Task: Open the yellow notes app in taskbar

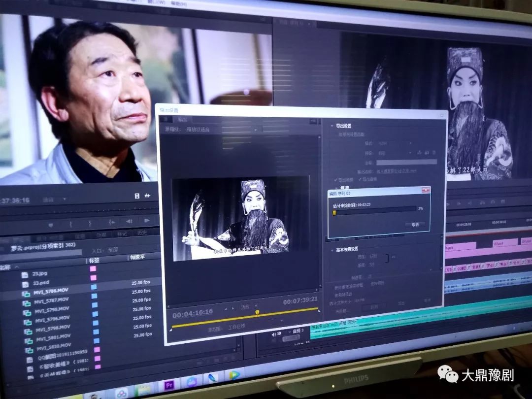Action: (x=145, y=390)
